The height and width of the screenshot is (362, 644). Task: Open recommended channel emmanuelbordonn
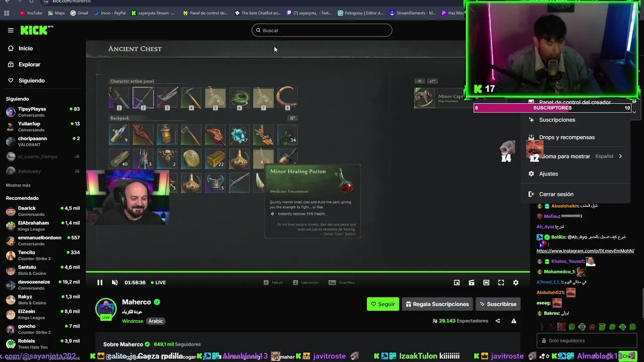click(43, 240)
